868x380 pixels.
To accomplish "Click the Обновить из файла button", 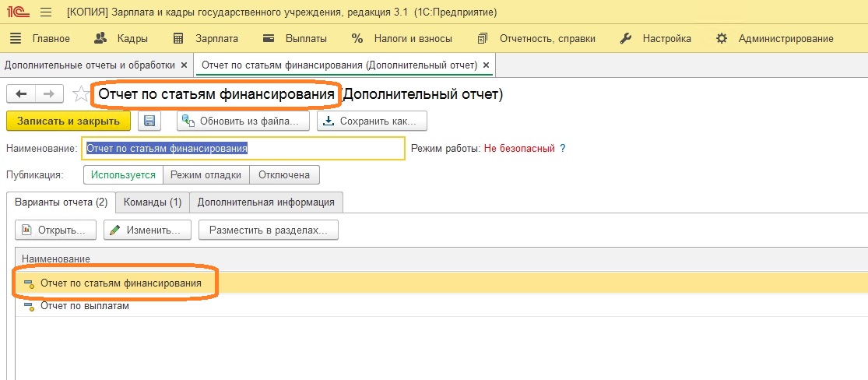I will (243, 121).
